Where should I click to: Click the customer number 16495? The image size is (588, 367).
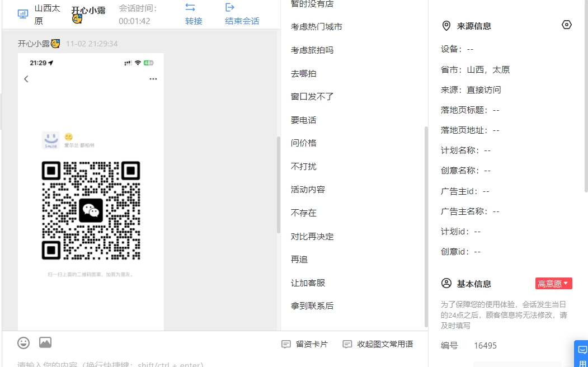(485, 346)
